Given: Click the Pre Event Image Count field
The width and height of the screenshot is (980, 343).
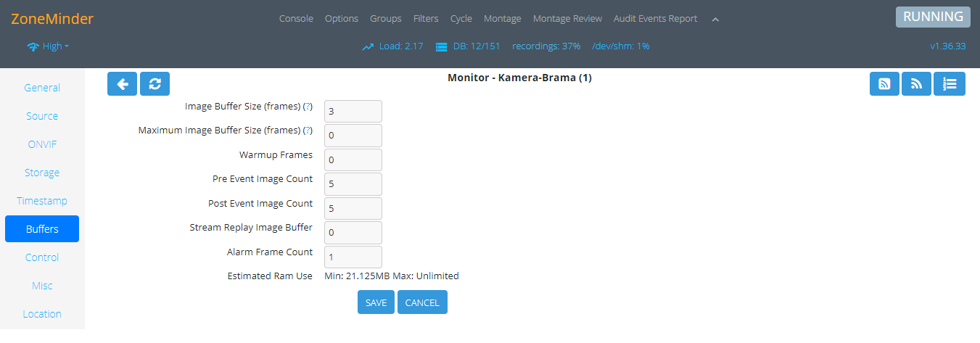Looking at the screenshot, I should click(353, 184).
